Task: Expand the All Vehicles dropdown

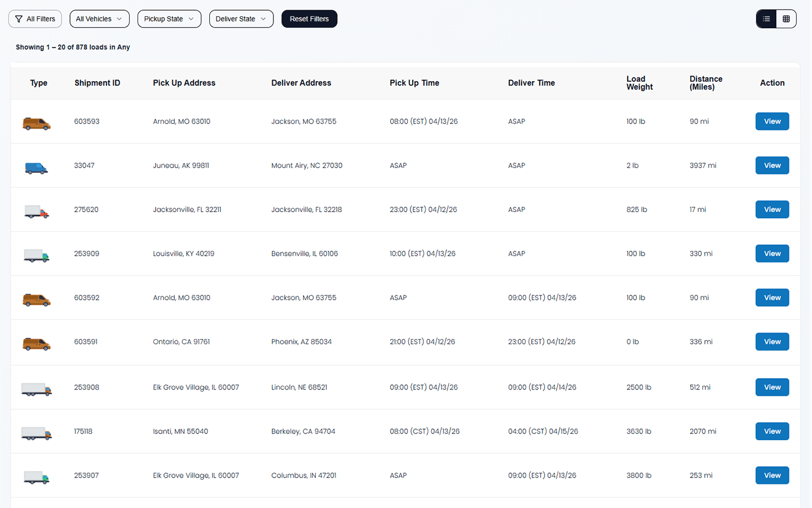Action: [99, 19]
